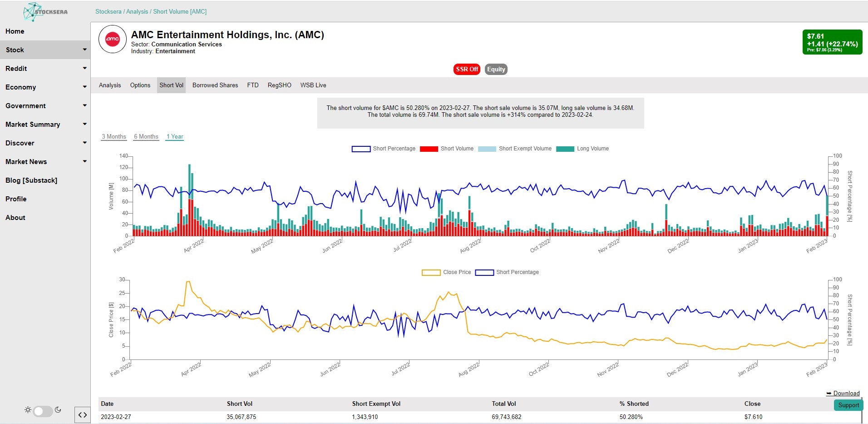
Task: Click the company name heading AMC Entertainment
Action: 227,35
